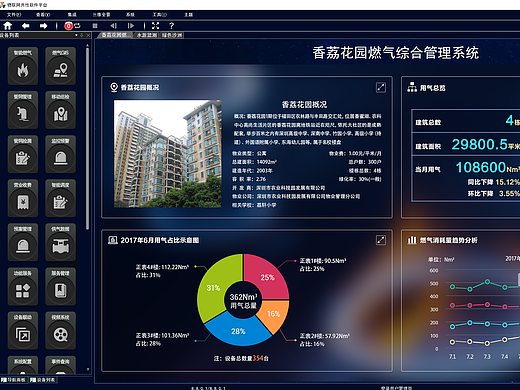Viewport: 520px width, 390px height.
Task: Open the 服务管理 book module
Action: 61,286
